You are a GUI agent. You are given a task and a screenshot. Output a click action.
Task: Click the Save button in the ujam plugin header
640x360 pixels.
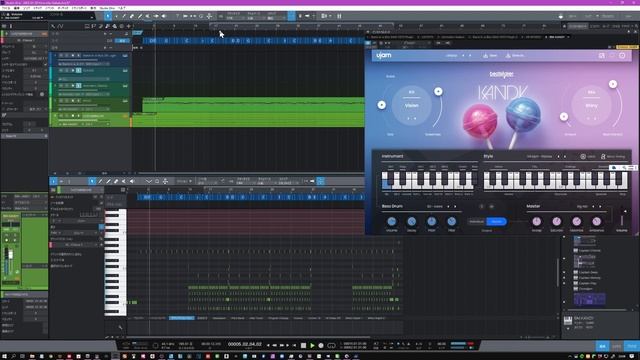(x=490, y=56)
